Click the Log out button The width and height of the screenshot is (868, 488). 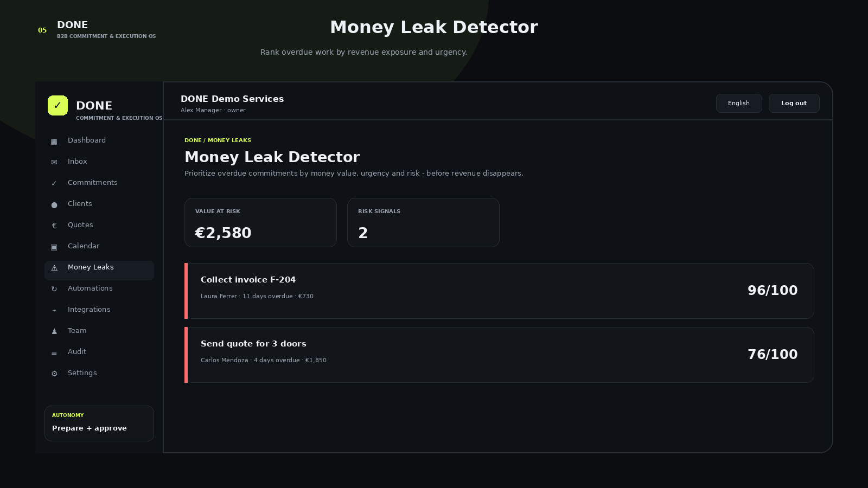tap(794, 103)
